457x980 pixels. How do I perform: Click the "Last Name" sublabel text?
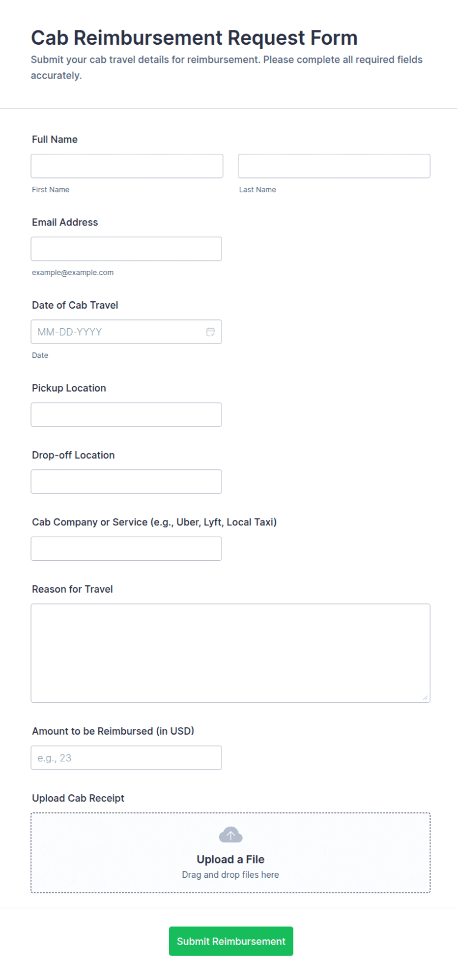(x=257, y=190)
